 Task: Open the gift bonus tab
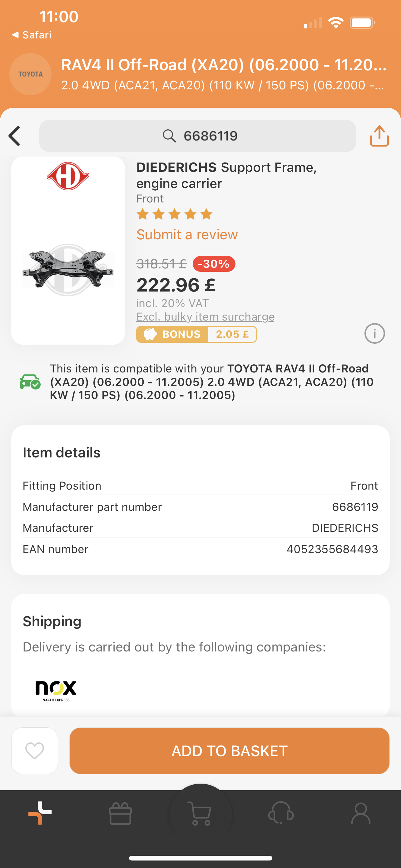tap(120, 814)
